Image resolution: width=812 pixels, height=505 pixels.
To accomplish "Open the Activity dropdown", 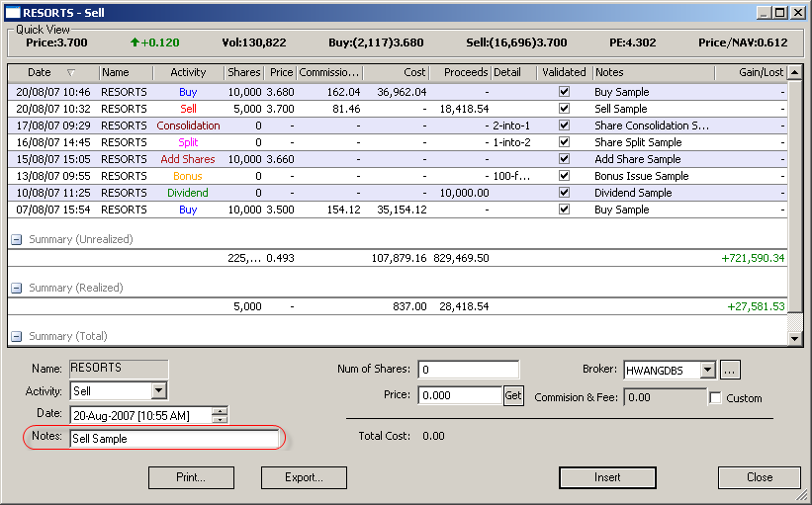I will coord(159,390).
